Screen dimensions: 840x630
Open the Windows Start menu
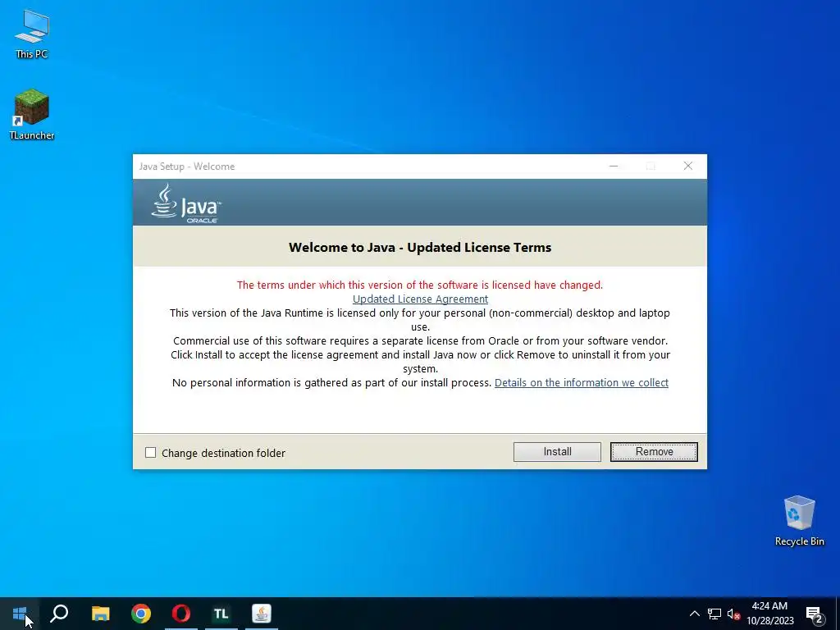20,614
